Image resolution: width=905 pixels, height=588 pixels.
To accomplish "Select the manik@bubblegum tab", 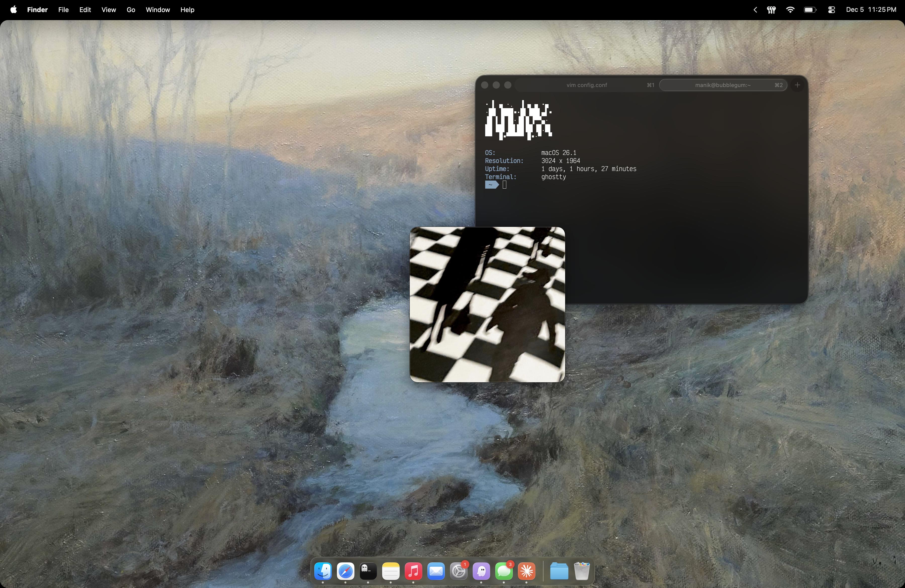I will click(722, 85).
